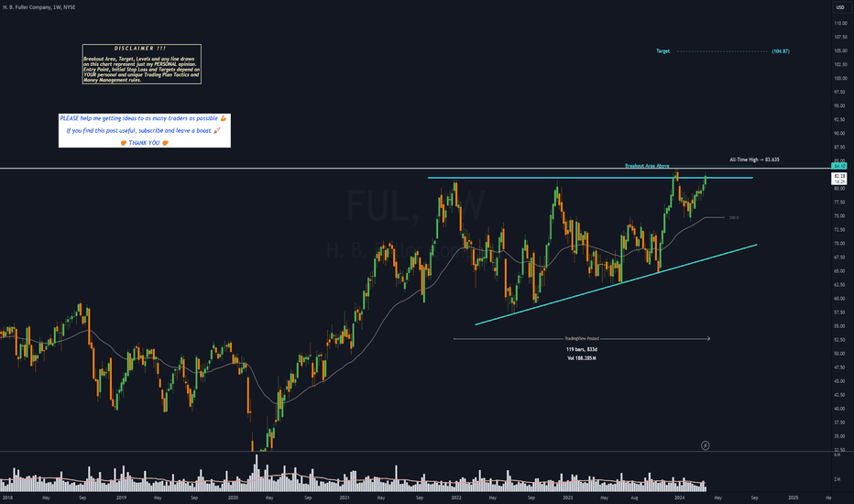Click the 60.00 price axis label

pyautogui.click(x=840, y=299)
